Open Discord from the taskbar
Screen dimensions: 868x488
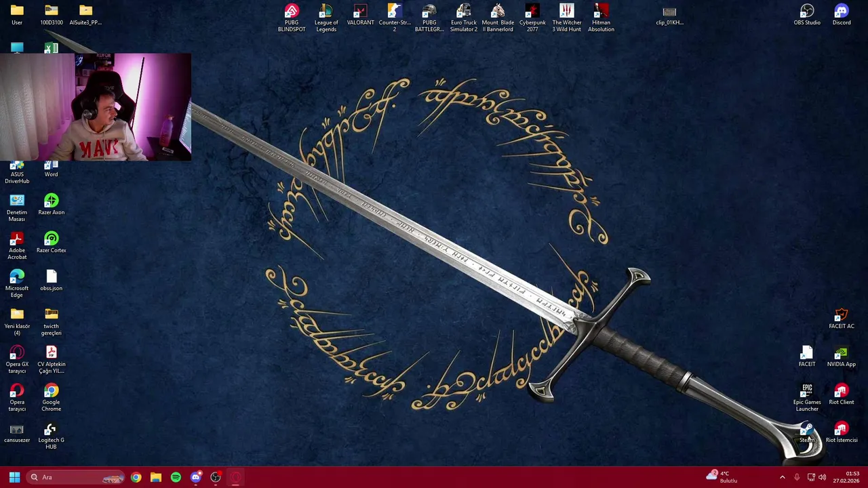[x=195, y=477]
